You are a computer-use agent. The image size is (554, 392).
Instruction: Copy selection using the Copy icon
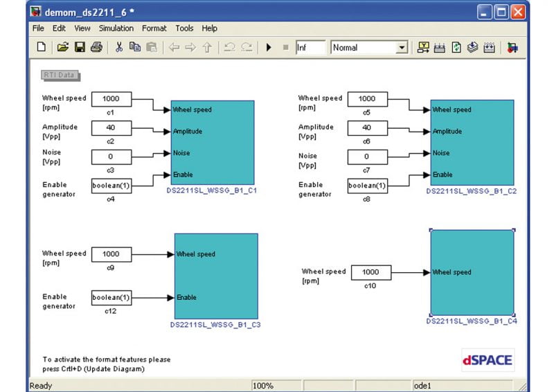click(x=135, y=48)
